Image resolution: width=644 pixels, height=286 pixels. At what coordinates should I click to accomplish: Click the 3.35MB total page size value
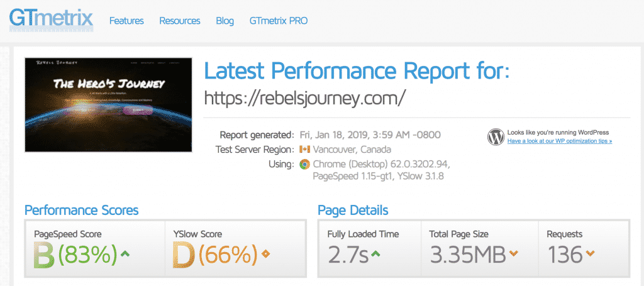pyautogui.click(x=468, y=255)
